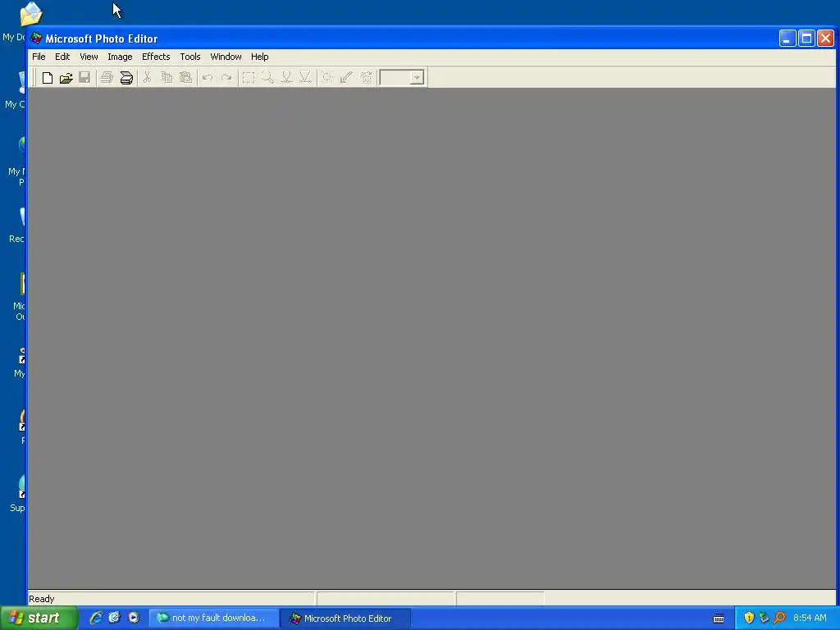This screenshot has height=630, width=840.
Task: Click the Save floppy disk icon
Action: (x=84, y=78)
